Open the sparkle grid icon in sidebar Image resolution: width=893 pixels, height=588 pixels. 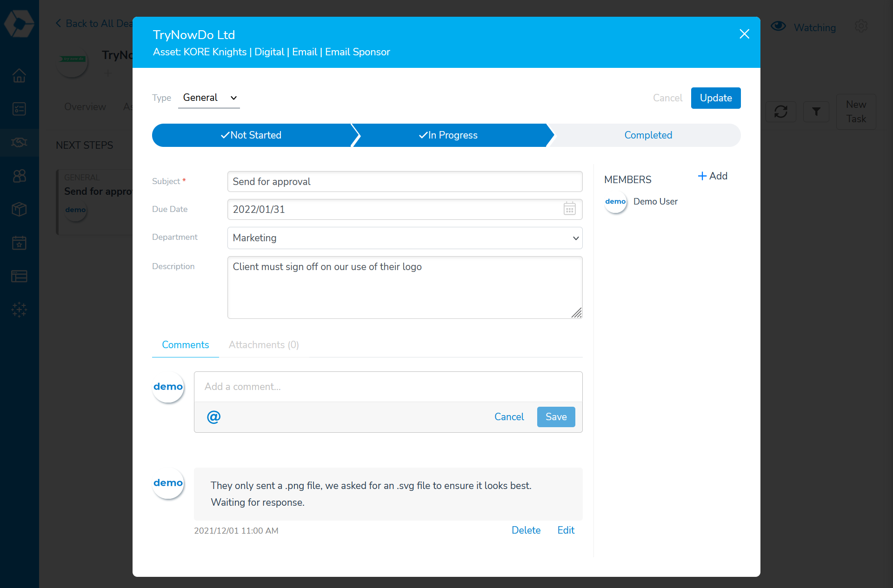click(19, 310)
